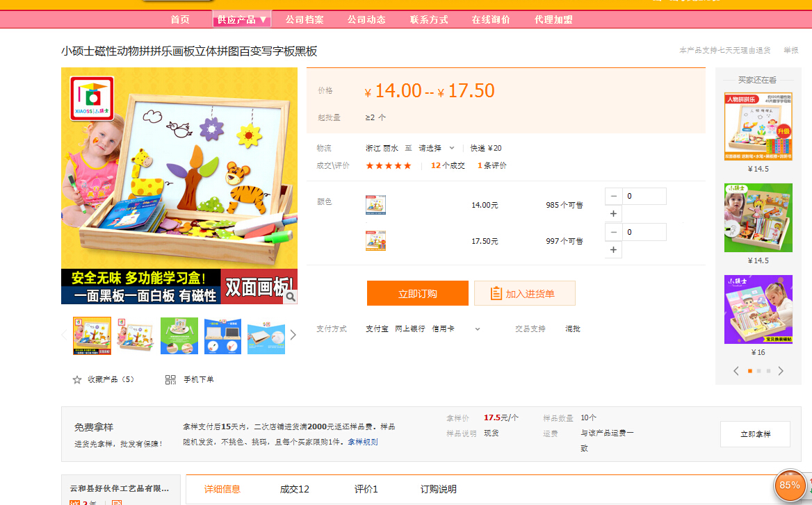
Task: Decrease quantity for the 17.50元 variant
Action: (x=613, y=232)
